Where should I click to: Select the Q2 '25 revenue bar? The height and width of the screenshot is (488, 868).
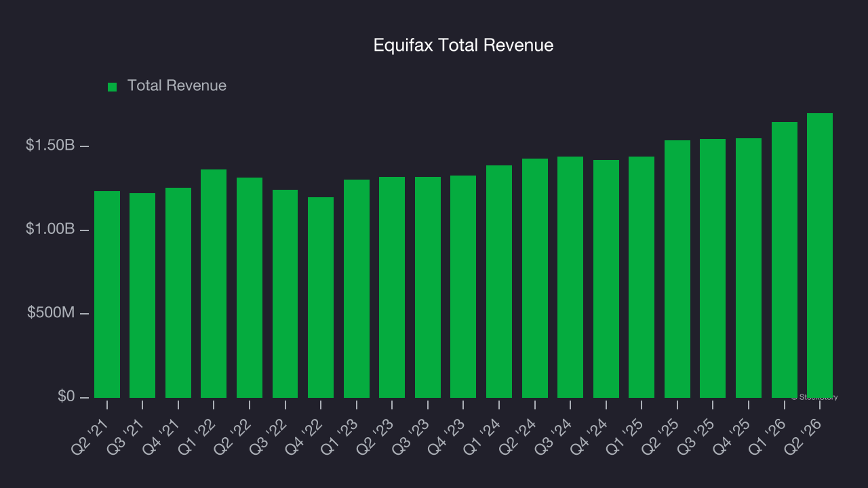[677, 269]
